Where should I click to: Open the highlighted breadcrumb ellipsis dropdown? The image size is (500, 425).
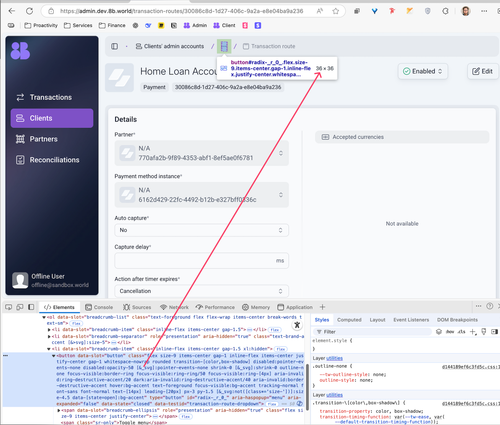(224, 46)
